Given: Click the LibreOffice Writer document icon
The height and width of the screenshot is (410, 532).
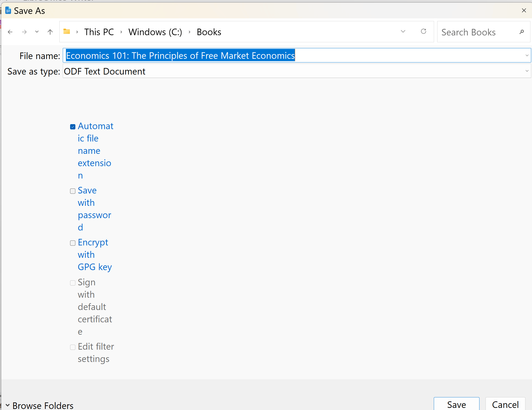Looking at the screenshot, I should click(8, 10).
